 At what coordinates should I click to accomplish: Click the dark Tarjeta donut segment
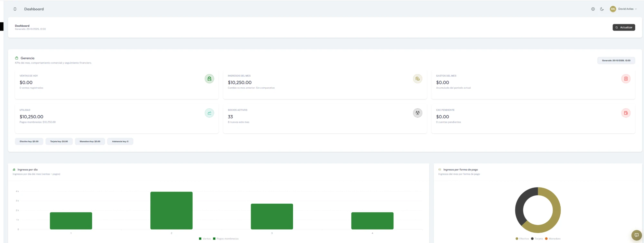tap(520, 206)
